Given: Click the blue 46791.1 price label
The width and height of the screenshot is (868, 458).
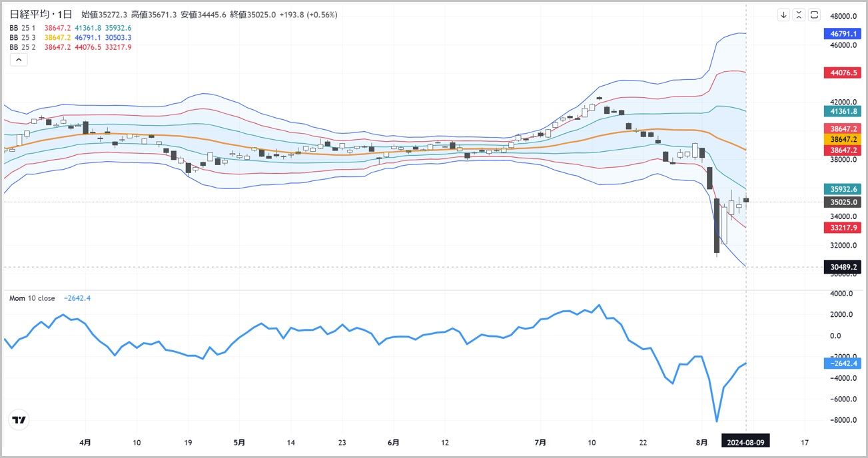Looking at the screenshot, I should pyautogui.click(x=843, y=32).
